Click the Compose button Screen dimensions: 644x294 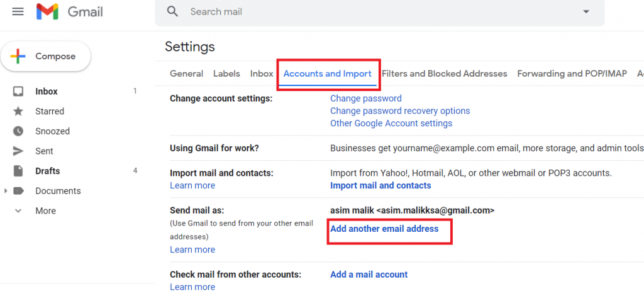coord(45,56)
